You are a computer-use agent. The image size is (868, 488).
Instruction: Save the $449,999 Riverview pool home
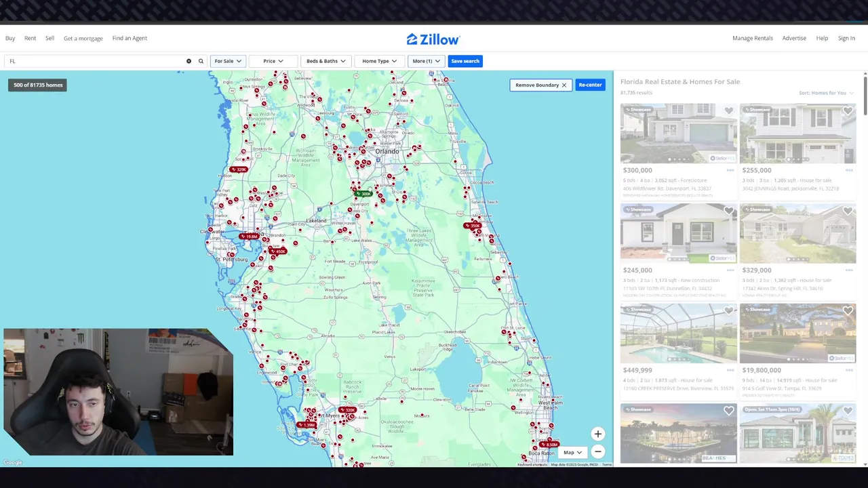[x=728, y=311]
